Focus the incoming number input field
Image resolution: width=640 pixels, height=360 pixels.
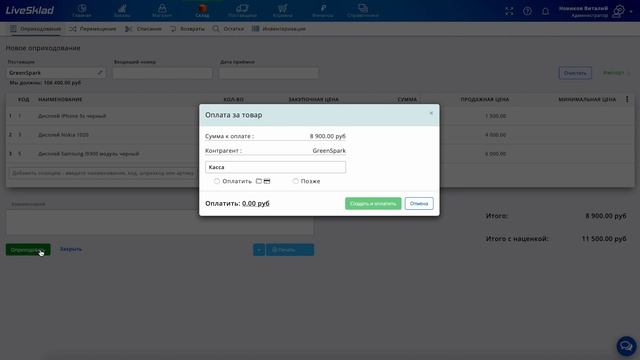pyautogui.click(x=162, y=73)
